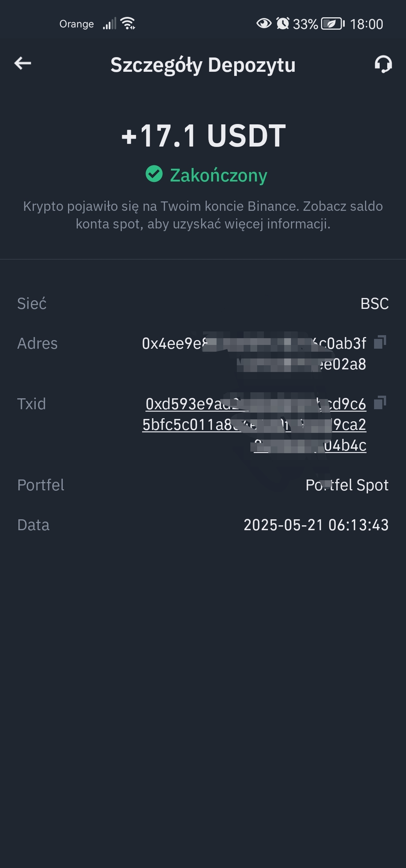Open the Txid transaction hash link
The height and width of the screenshot is (868, 406).
click(254, 425)
